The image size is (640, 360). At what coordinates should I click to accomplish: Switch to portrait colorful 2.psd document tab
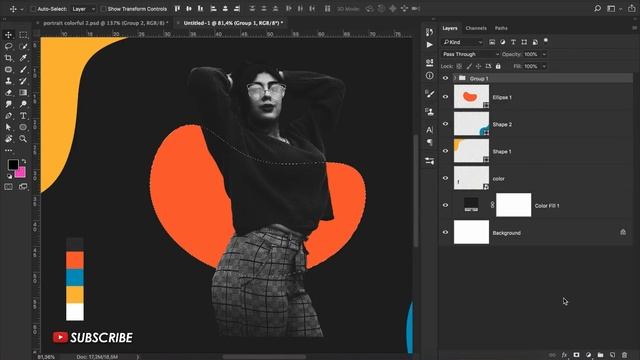pos(105,23)
